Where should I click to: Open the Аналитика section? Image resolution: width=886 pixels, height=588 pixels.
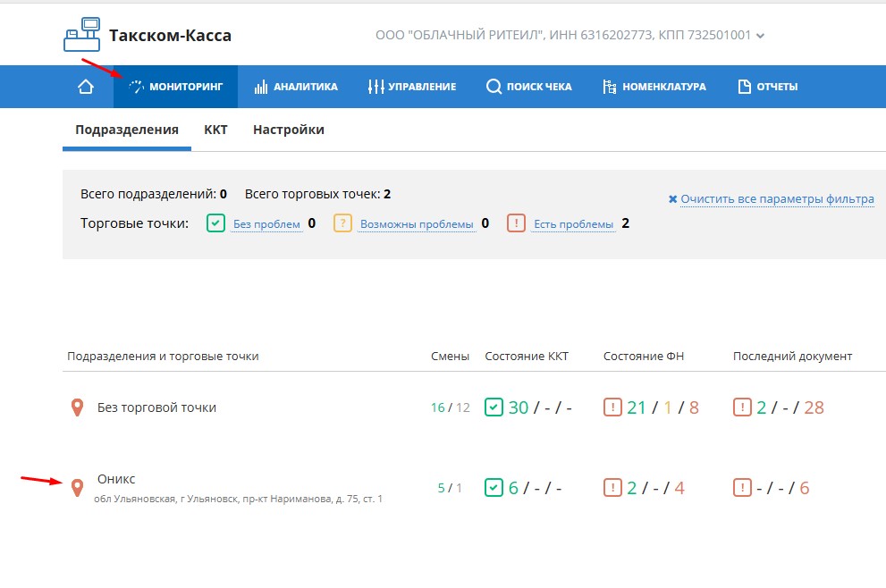pos(296,87)
